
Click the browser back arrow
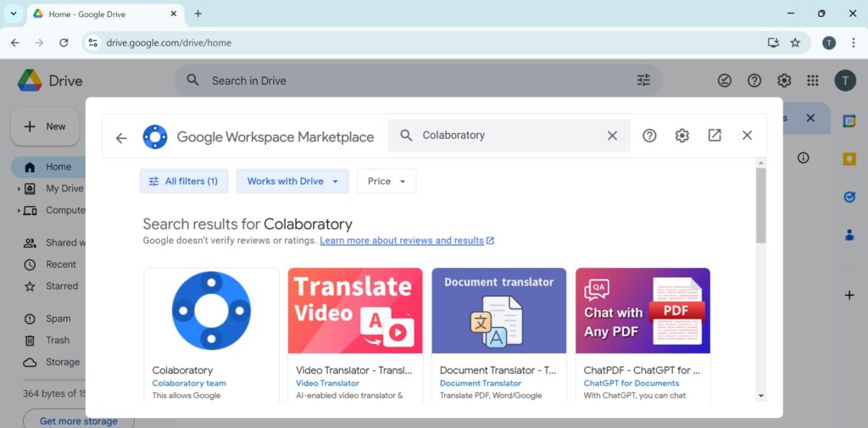pyautogui.click(x=15, y=42)
